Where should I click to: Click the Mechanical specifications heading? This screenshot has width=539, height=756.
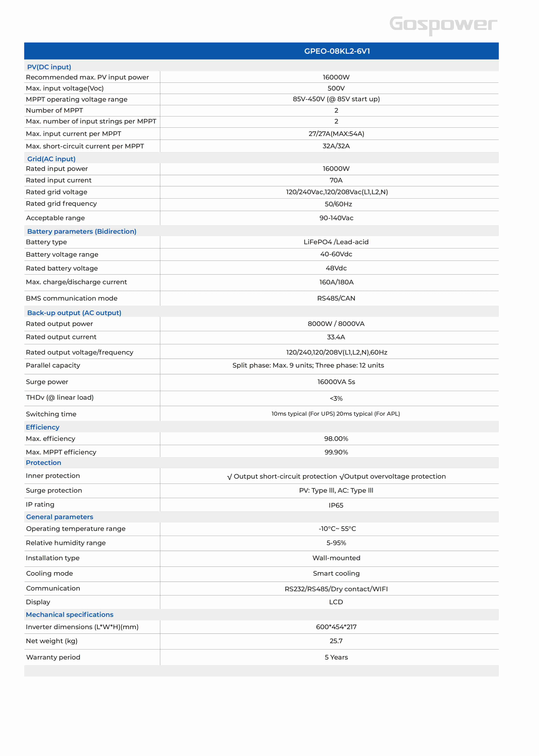point(70,615)
